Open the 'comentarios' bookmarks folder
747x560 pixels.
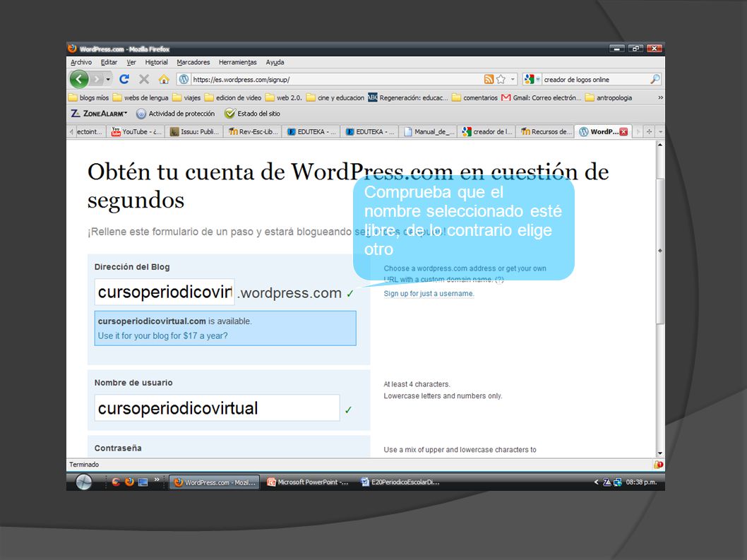pyautogui.click(x=474, y=97)
